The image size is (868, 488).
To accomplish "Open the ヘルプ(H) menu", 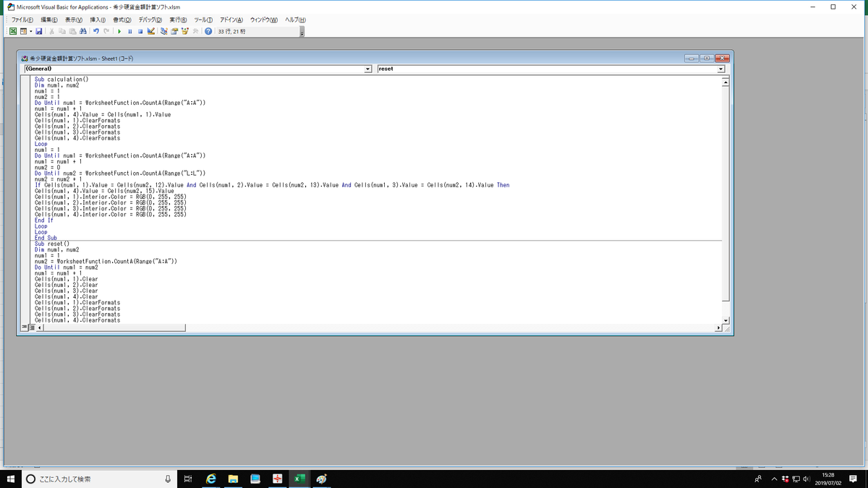I will click(x=297, y=20).
